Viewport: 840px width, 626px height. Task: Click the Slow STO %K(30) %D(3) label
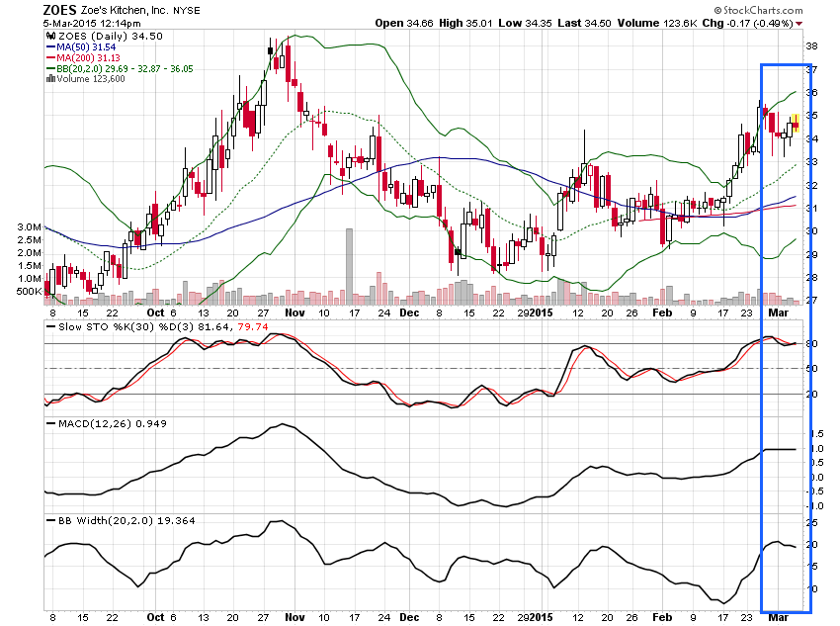tap(126, 327)
